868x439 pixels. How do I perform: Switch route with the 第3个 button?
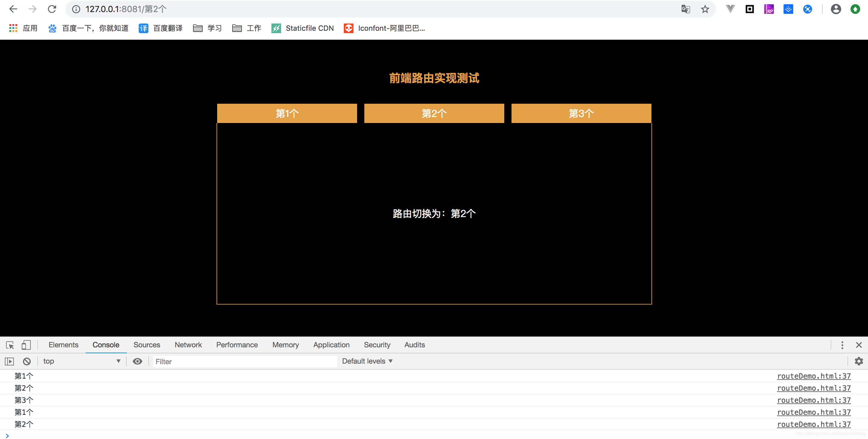[581, 113]
